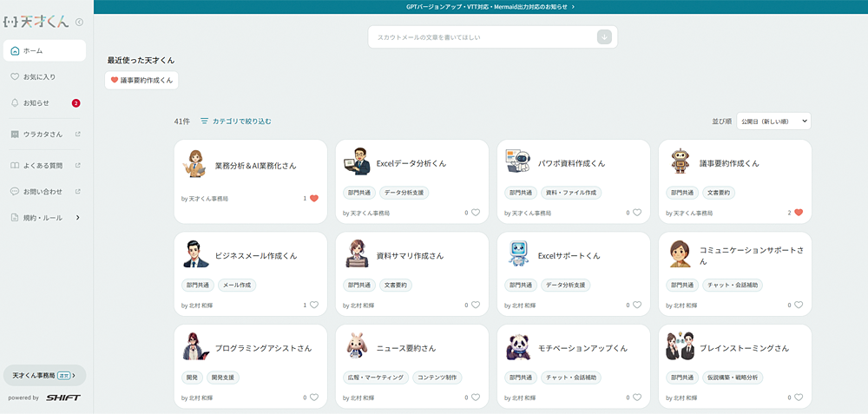
Task: Click the データ分析支援 tag on Excelデータ分析くん
Action: point(404,193)
